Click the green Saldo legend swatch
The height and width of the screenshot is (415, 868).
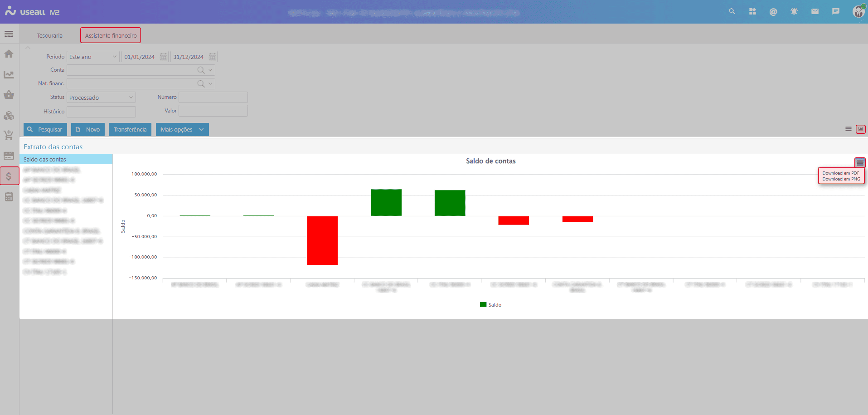pyautogui.click(x=483, y=305)
